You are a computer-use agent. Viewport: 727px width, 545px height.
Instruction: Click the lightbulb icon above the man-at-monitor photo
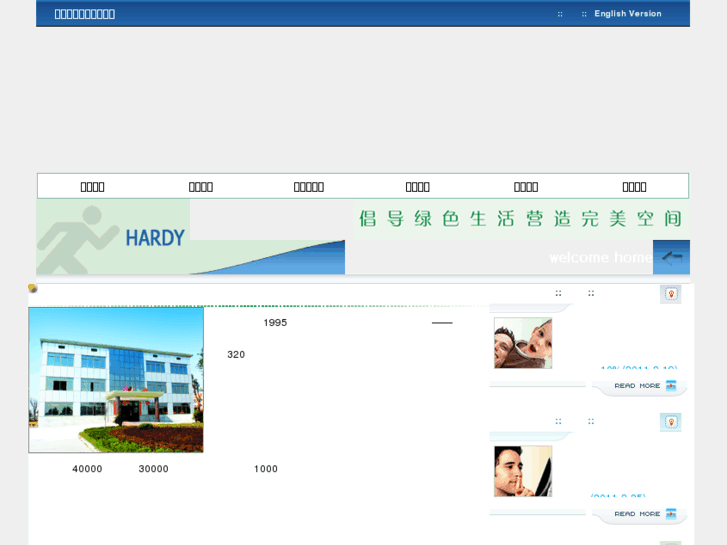click(x=671, y=422)
